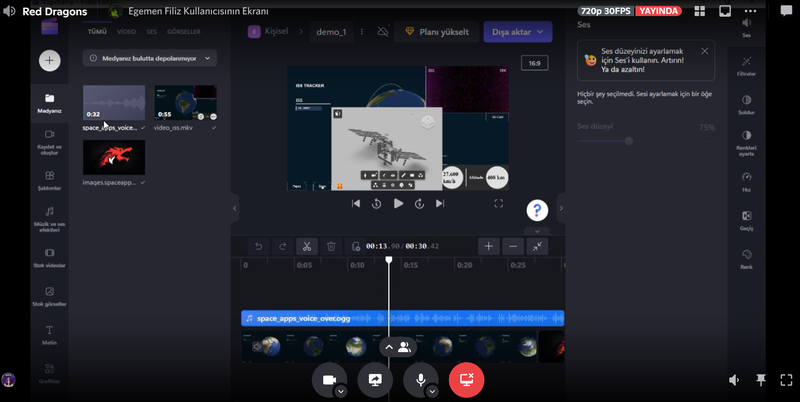Viewport: 800px width, 402px height.
Task: Click the fullscreen preview icon
Action: tap(499, 203)
